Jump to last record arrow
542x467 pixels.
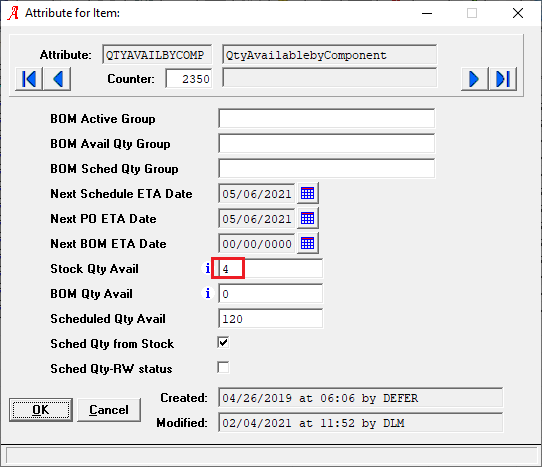503,79
